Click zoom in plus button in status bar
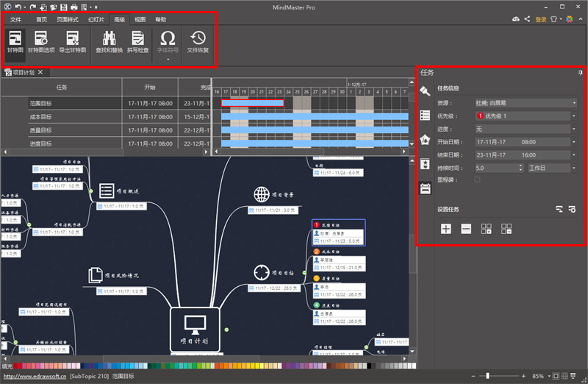Viewport: 588px width, 384px height. (x=523, y=376)
